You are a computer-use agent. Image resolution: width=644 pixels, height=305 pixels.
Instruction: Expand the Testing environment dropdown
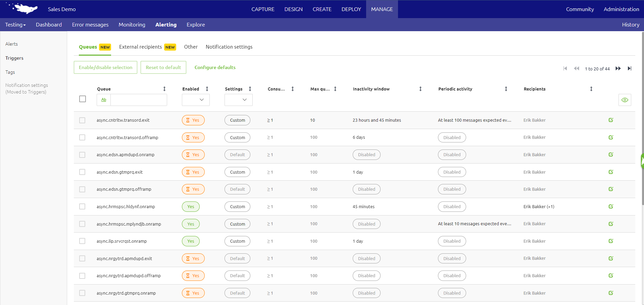tap(15, 24)
